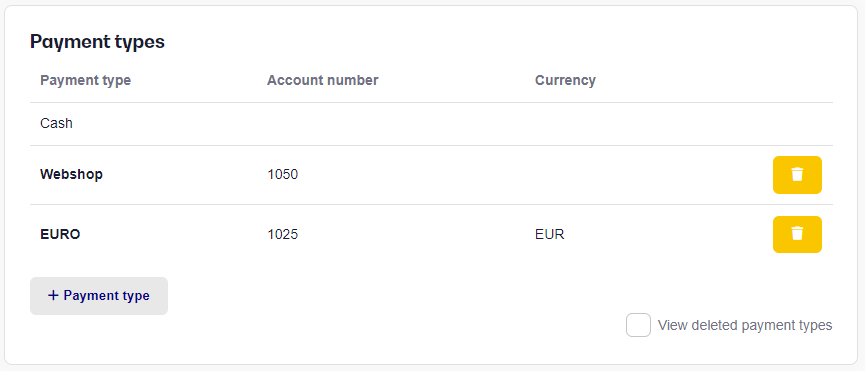865x371 pixels.
Task: Click the EUR currency value
Action: tap(549, 234)
